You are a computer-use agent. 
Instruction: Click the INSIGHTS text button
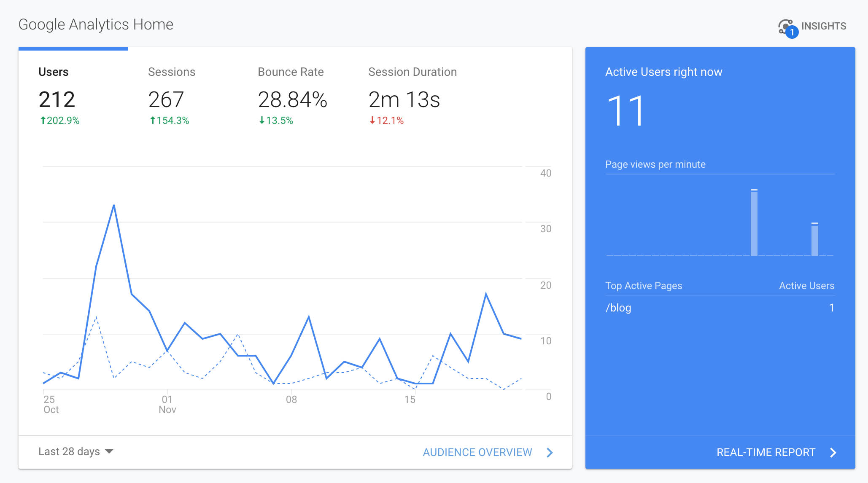tap(823, 26)
